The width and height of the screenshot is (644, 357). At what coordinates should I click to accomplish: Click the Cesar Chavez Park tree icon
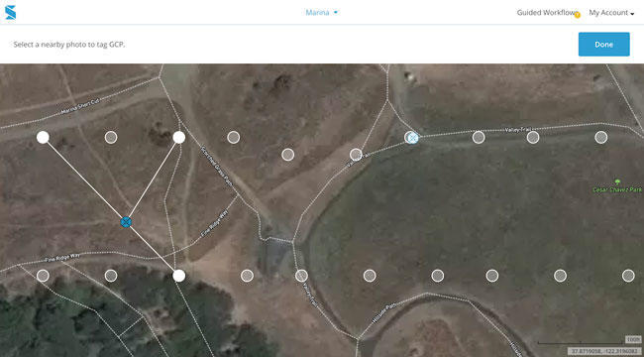tap(617, 181)
